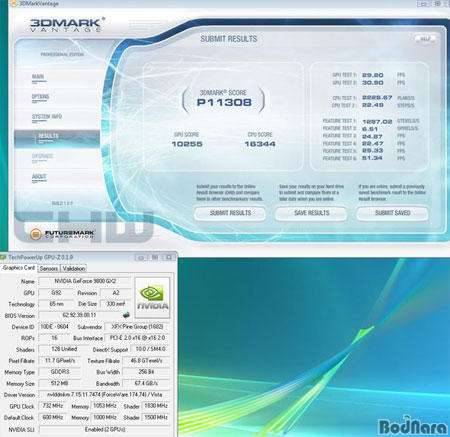The width and height of the screenshot is (450, 437).
Task: Switch to GPU-Z Graphics Card tab
Action: click(19, 268)
